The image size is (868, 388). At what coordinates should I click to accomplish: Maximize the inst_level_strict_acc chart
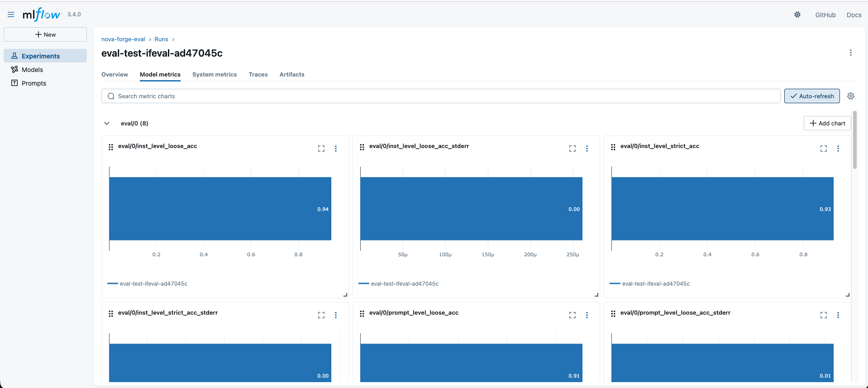824,148
